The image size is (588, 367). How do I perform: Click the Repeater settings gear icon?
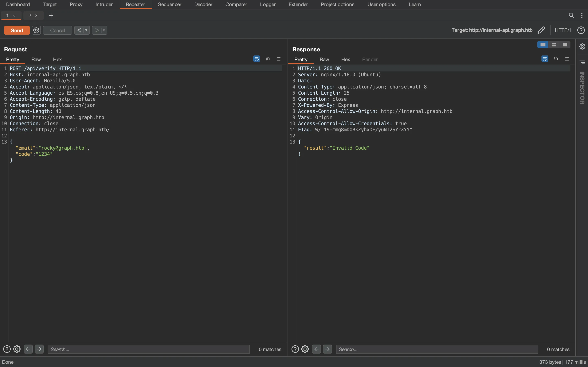pyautogui.click(x=36, y=30)
